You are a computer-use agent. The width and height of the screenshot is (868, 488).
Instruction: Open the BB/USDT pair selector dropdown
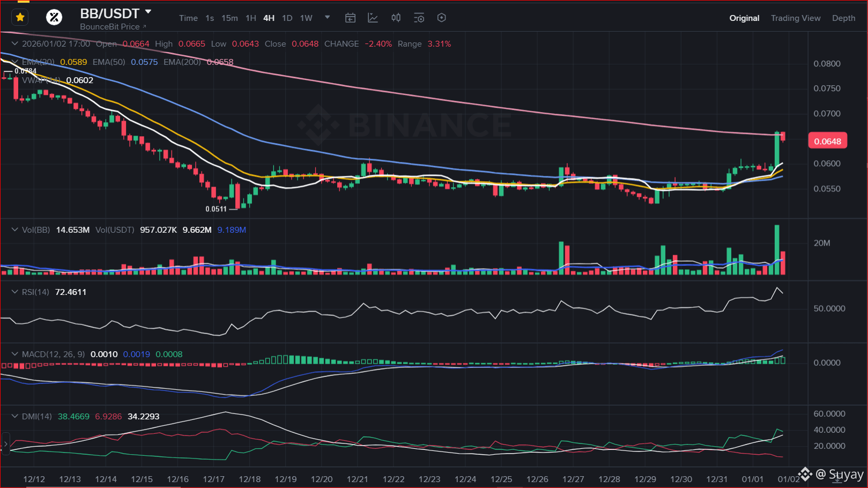click(149, 12)
